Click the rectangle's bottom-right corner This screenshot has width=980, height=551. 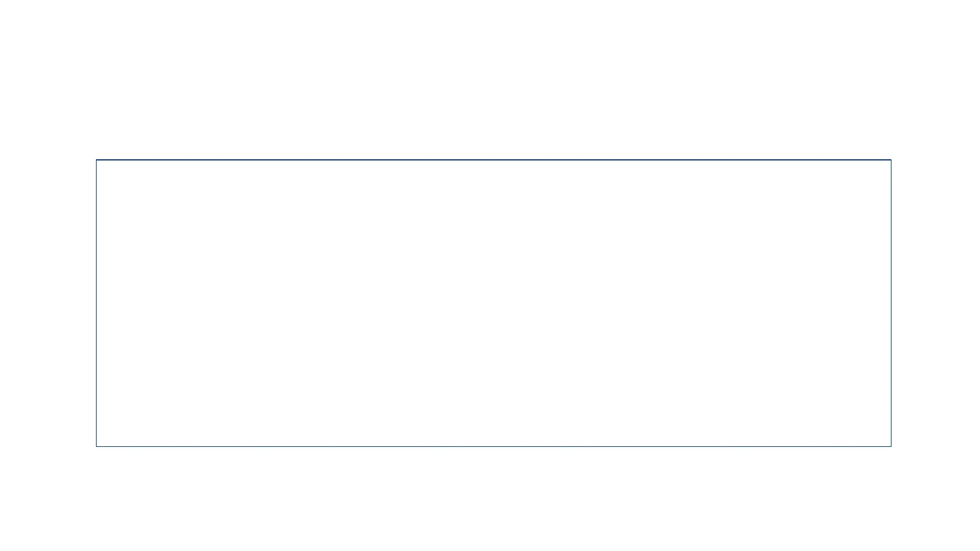click(x=891, y=446)
